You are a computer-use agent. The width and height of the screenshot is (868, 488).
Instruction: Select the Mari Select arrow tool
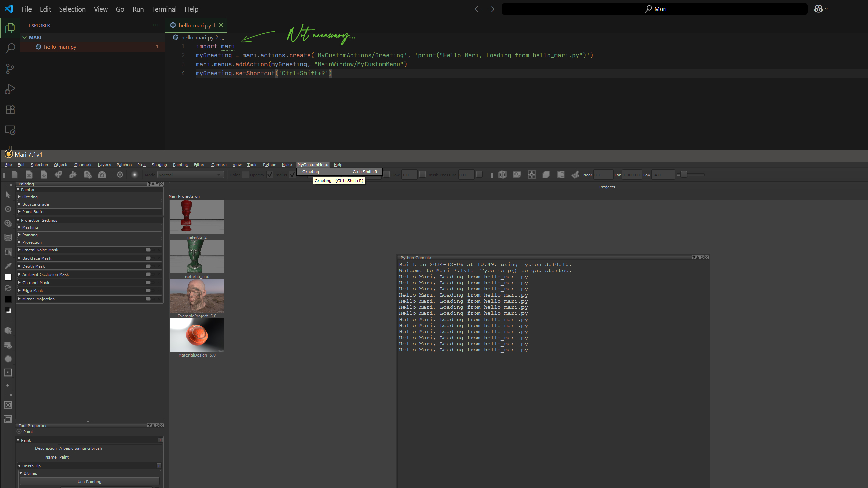[8, 195]
